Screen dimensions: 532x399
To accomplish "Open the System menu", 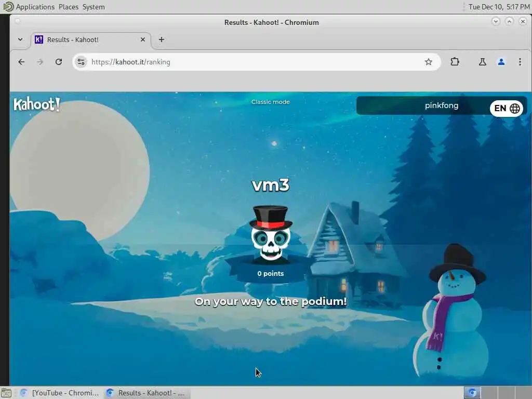I will (x=94, y=7).
